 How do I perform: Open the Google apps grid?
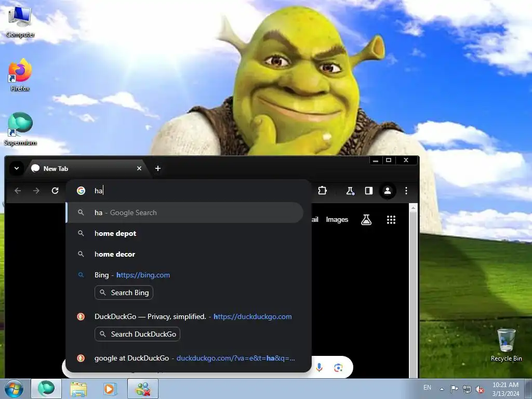(x=391, y=220)
